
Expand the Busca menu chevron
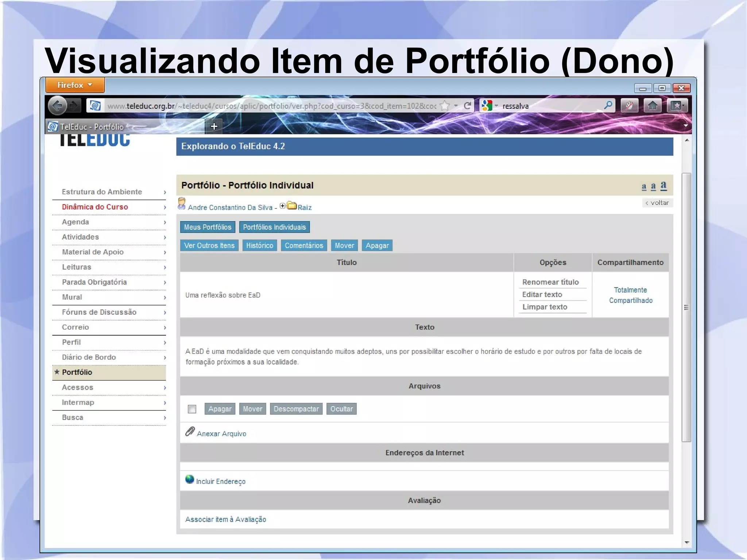(165, 418)
